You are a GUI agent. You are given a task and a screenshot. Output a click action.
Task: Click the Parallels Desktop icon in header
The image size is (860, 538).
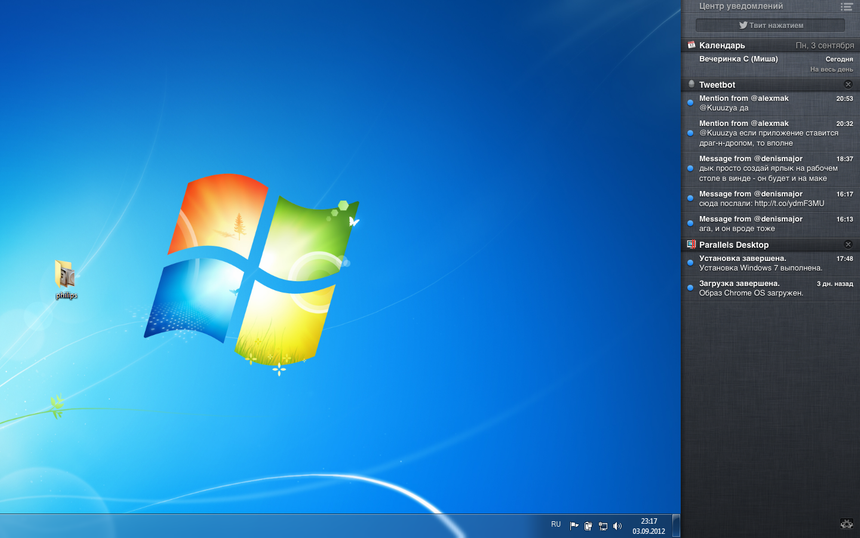[x=691, y=244]
